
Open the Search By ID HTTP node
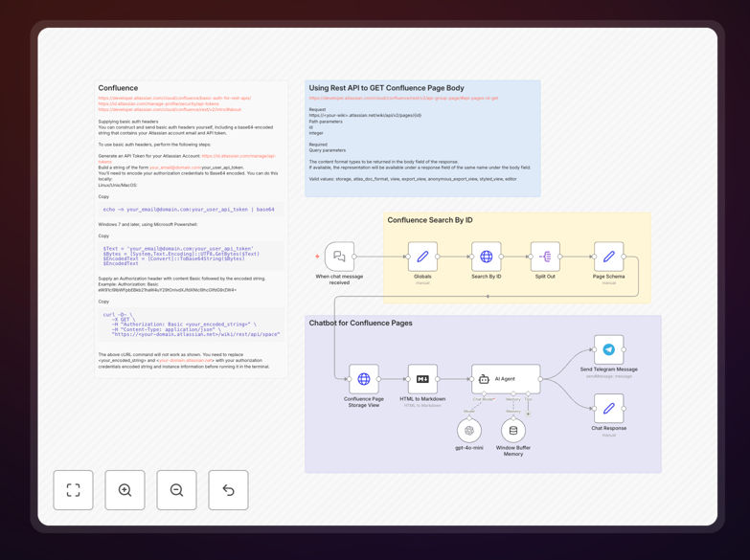coord(487,257)
